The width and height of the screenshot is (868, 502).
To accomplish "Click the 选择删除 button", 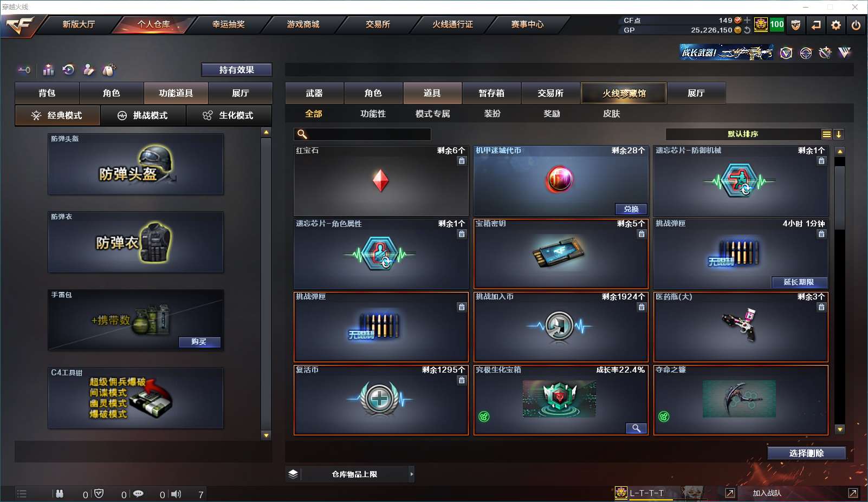I will [807, 453].
